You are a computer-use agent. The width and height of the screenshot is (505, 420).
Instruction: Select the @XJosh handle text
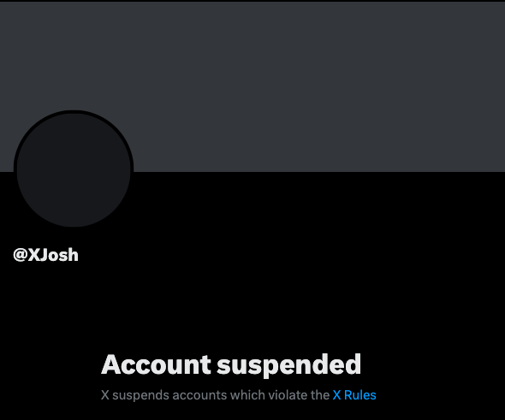click(45, 255)
